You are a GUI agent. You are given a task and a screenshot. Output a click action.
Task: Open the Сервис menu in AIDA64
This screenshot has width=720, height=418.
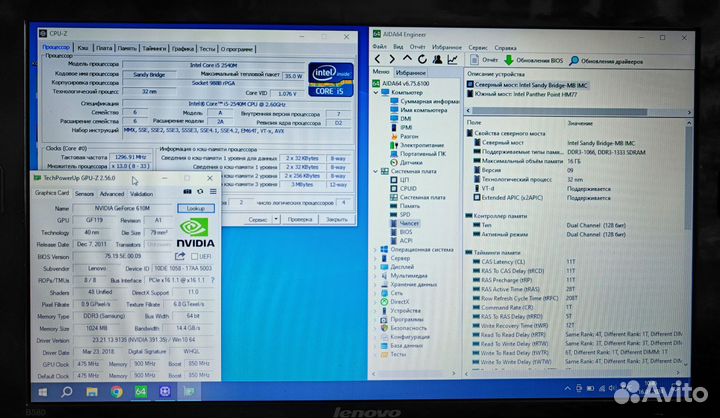point(478,47)
